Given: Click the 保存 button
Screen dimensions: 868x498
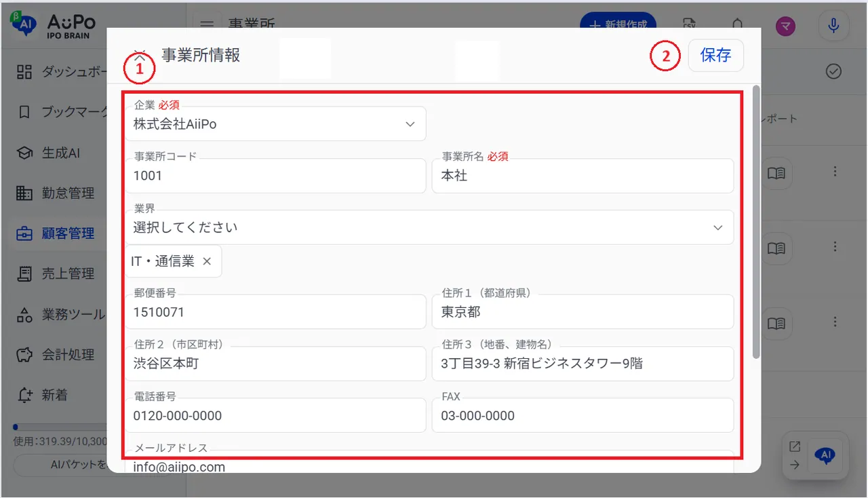Looking at the screenshot, I should [x=716, y=56].
